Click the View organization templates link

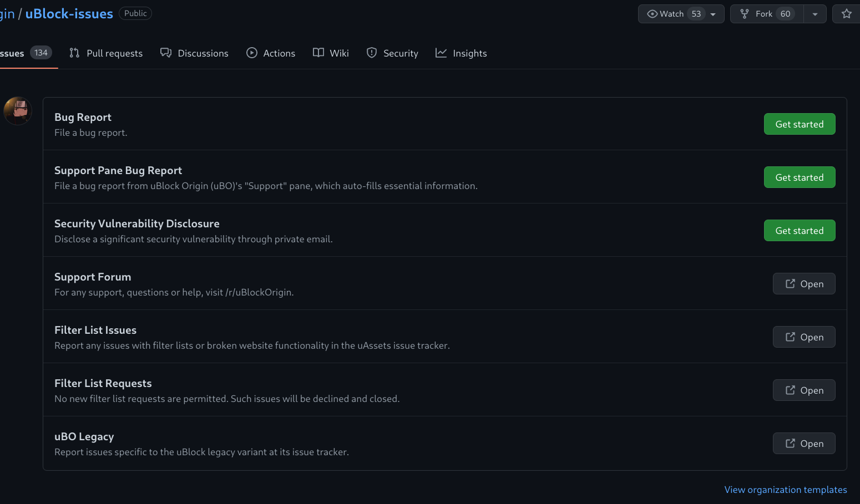pyautogui.click(x=786, y=490)
